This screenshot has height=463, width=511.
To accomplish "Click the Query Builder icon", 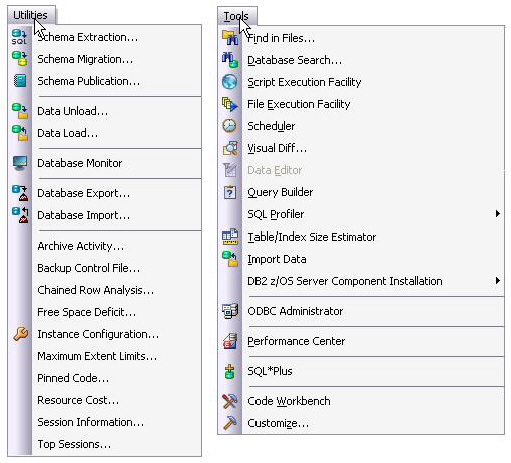I will click(230, 192).
